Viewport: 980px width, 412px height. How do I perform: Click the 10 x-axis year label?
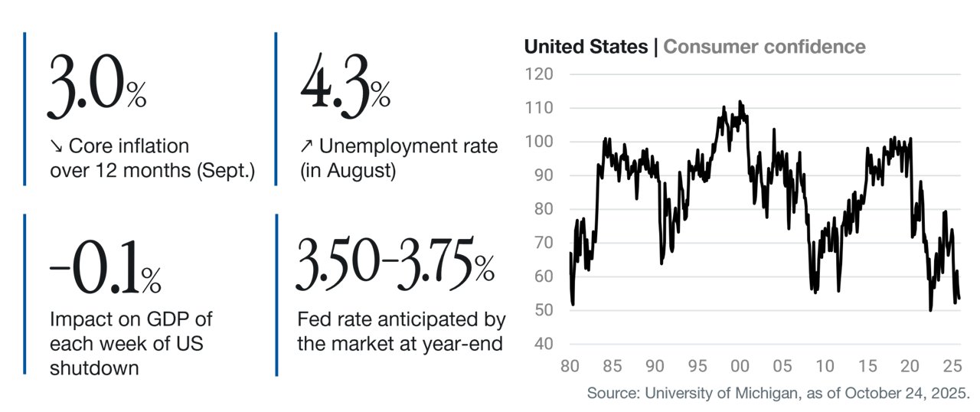coord(825,367)
